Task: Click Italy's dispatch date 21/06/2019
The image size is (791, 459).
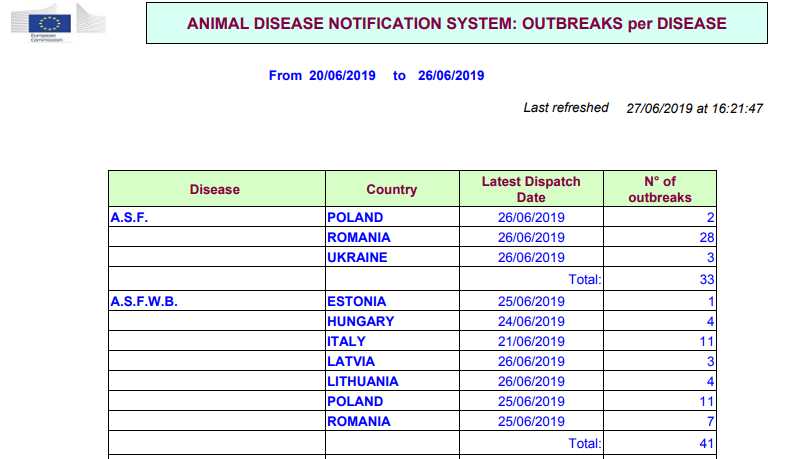Action: coord(531,341)
